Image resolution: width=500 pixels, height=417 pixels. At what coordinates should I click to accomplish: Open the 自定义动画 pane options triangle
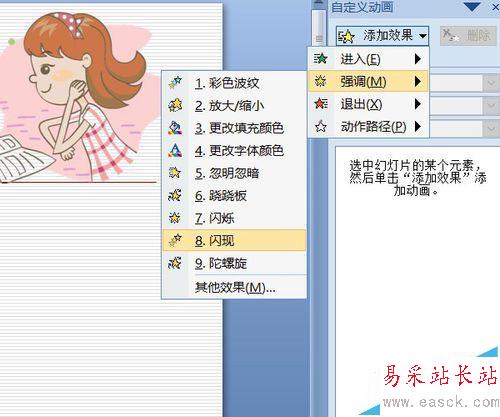click(472, 7)
